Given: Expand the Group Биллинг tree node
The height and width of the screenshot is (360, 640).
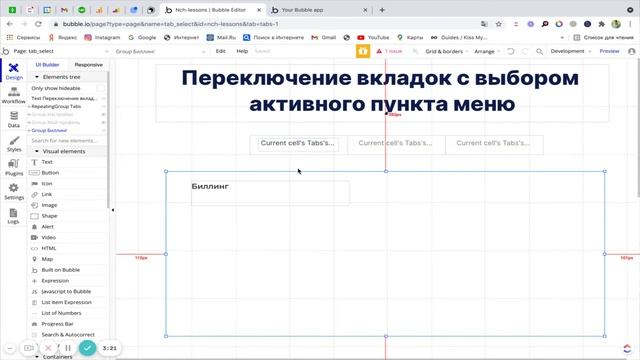Looking at the screenshot, I should click(29, 131).
